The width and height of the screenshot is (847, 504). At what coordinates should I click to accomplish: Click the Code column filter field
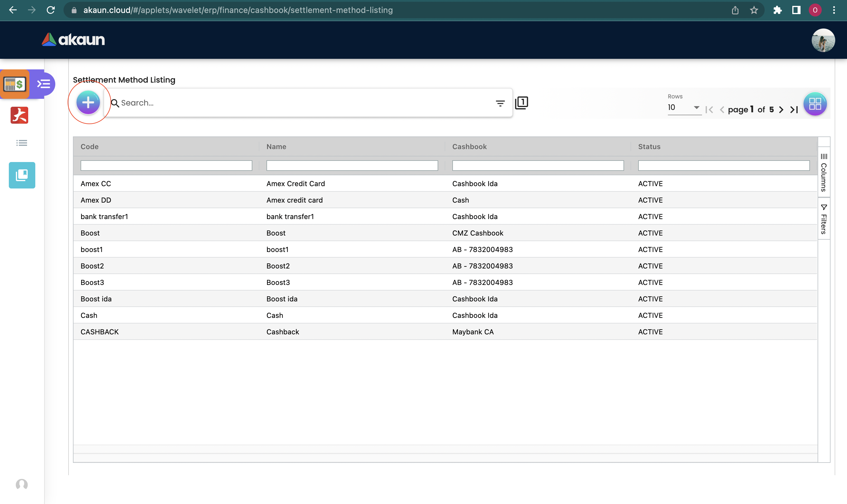[166, 166]
